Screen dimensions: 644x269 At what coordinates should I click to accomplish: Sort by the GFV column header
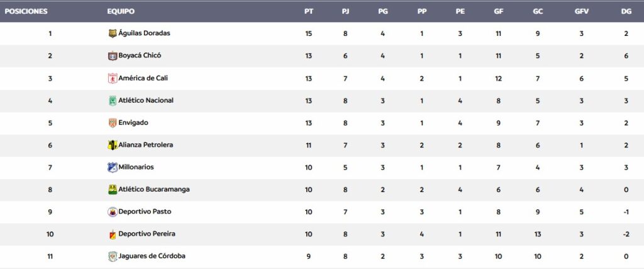(x=582, y=11)
